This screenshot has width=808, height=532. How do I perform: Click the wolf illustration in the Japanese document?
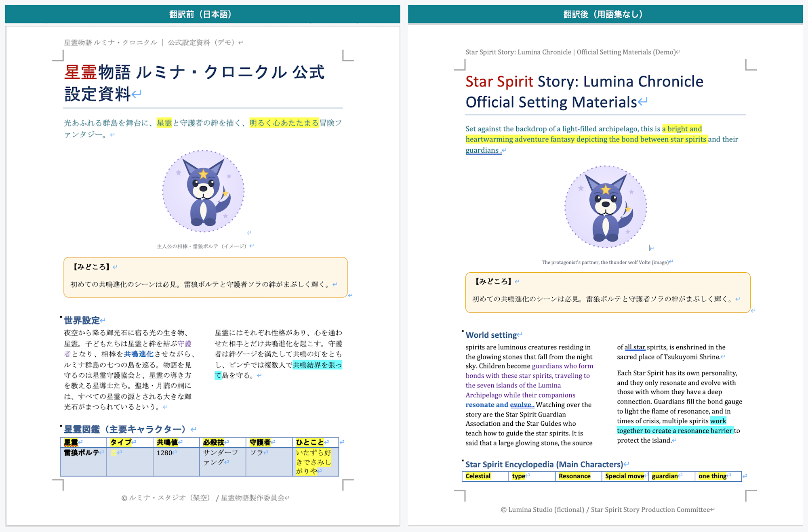coord(203,191)
